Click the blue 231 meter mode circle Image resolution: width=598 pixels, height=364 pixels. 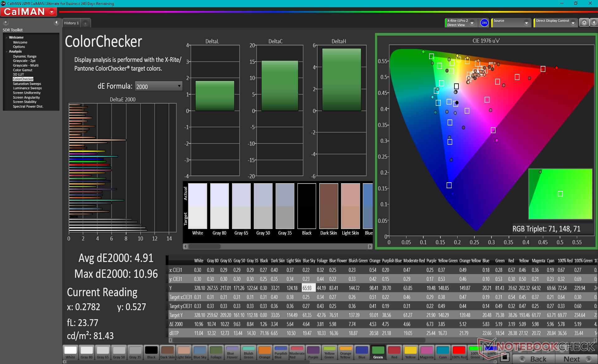(484, 23)
